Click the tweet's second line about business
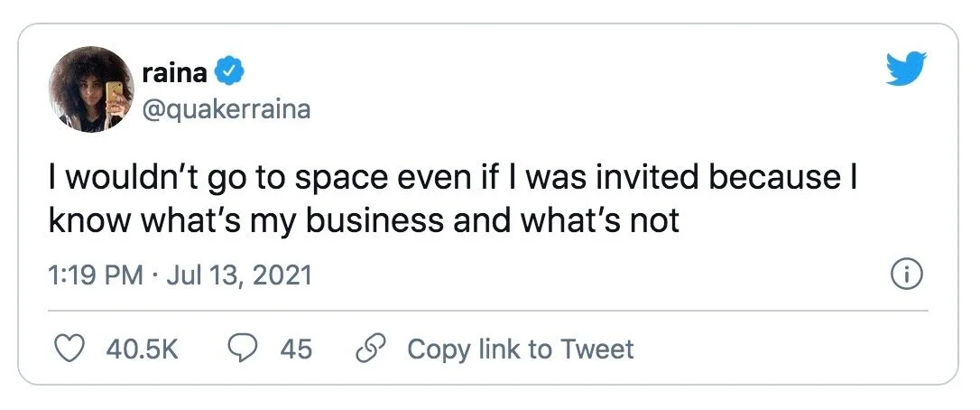The width and height of the screenshot is (980, 410). click(x=363, y=219)
